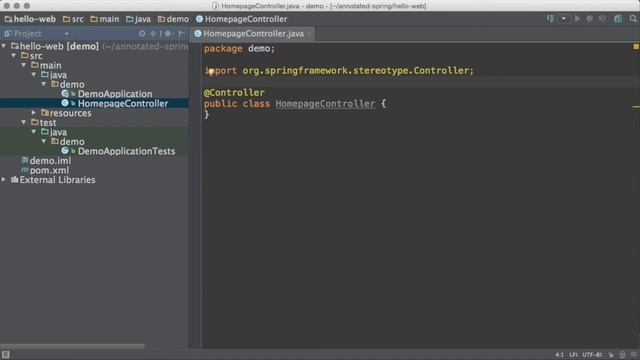Open the LF line separator selector

click(573, 355)
